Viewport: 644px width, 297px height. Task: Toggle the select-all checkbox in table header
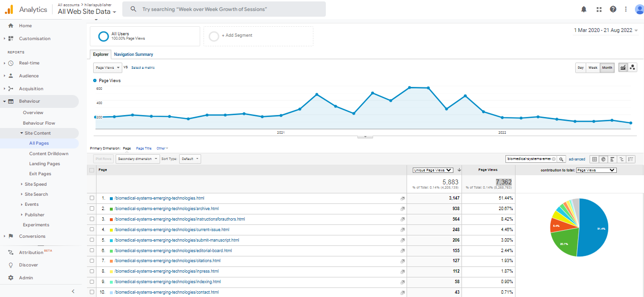coord(92,170)
